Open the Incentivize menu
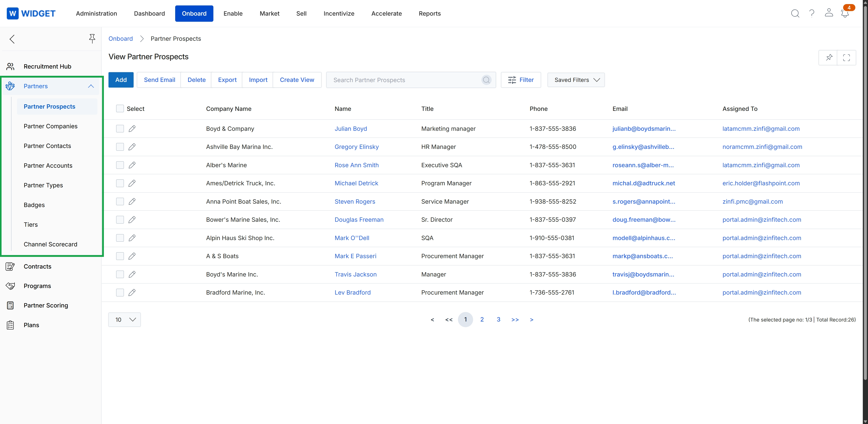Viewport: 868px width, 424px height. [x=339, y=14]
